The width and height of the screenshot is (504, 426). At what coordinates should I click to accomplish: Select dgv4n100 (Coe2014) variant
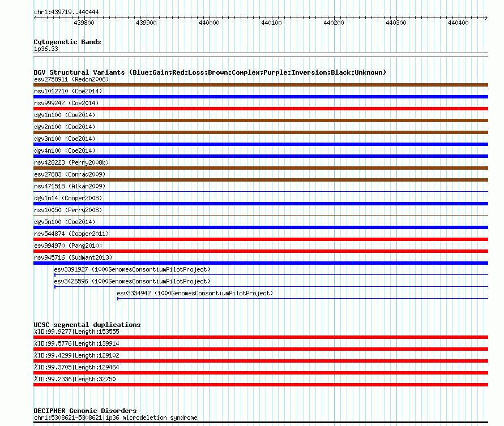point(65,150)
